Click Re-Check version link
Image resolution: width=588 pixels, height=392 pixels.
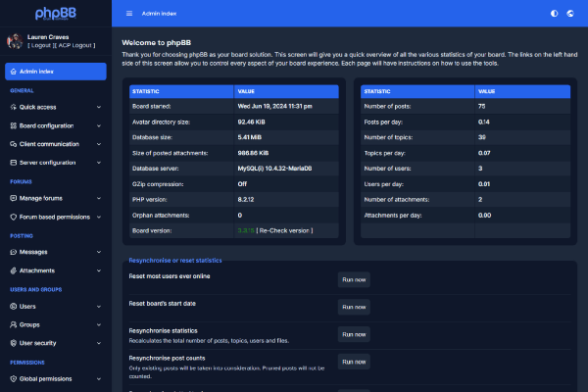(x=284, y=230)
